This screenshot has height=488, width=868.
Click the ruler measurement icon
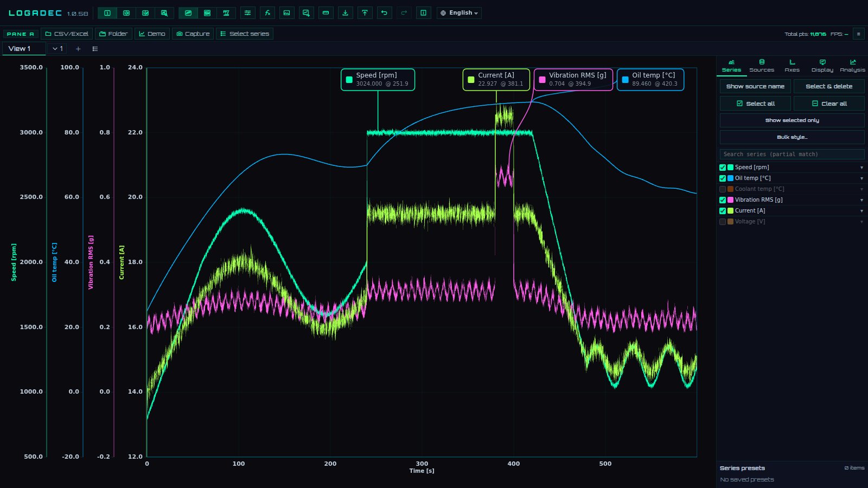[325, 13]
